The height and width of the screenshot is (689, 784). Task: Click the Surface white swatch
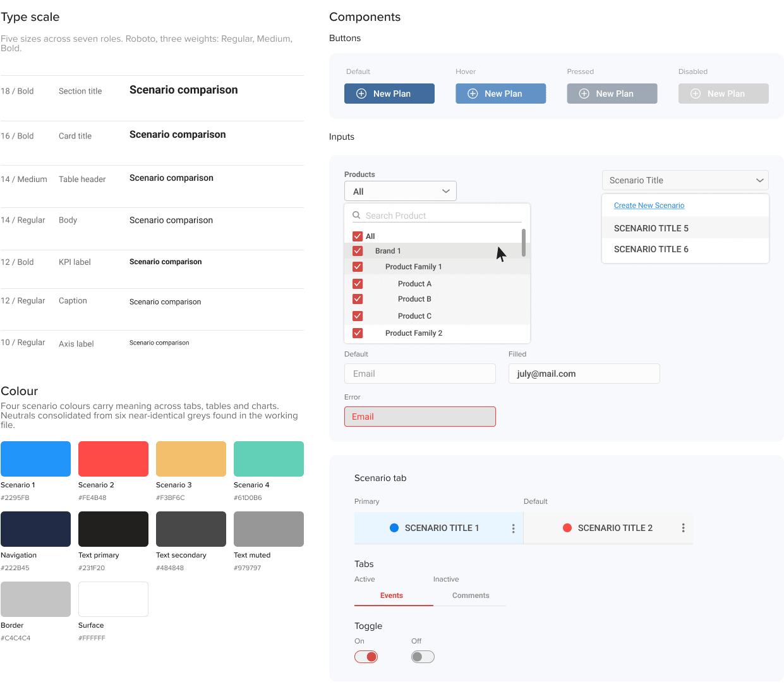pos(113,599)
